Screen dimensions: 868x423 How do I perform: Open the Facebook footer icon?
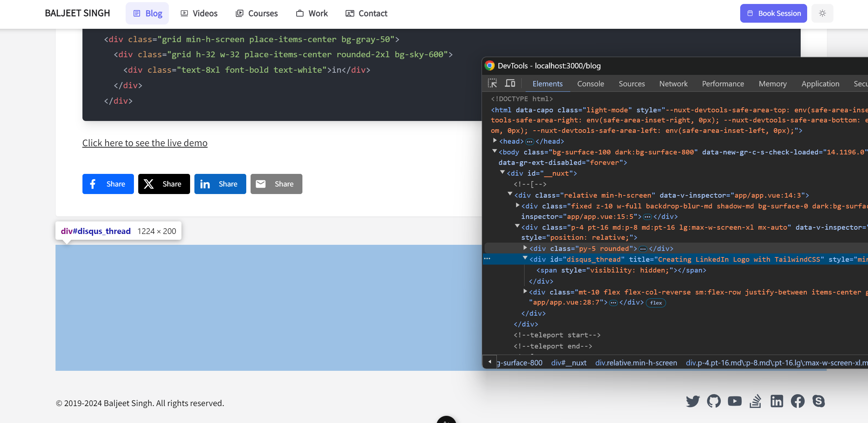click(x=797, y=401)
